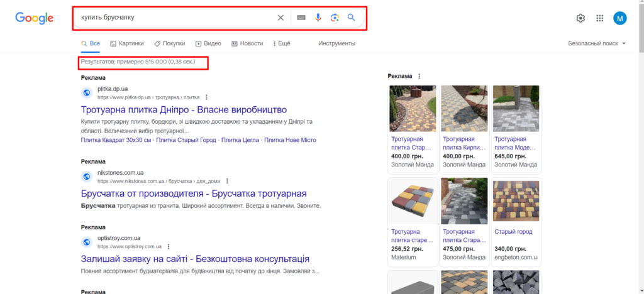Open sitelink Плитка Нове Місто

291,140
